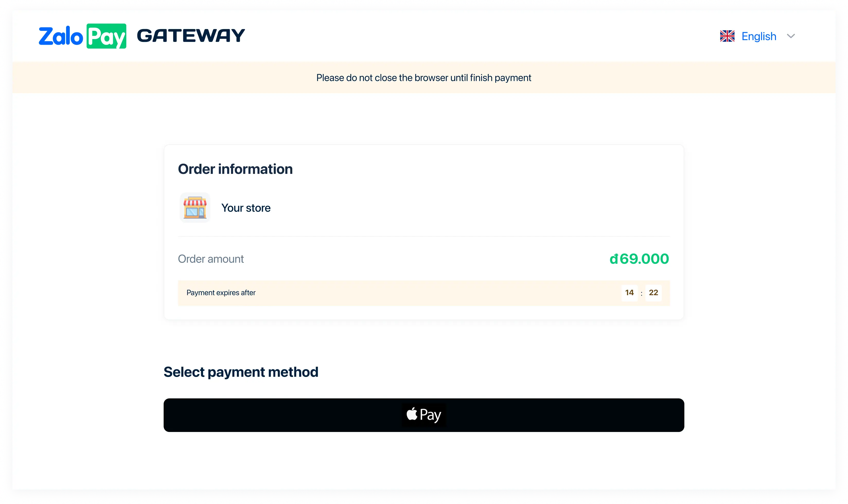The height and width of the screenshot is (504, 848).
Task: Click the store shop icon
Action: coord(195,208)
